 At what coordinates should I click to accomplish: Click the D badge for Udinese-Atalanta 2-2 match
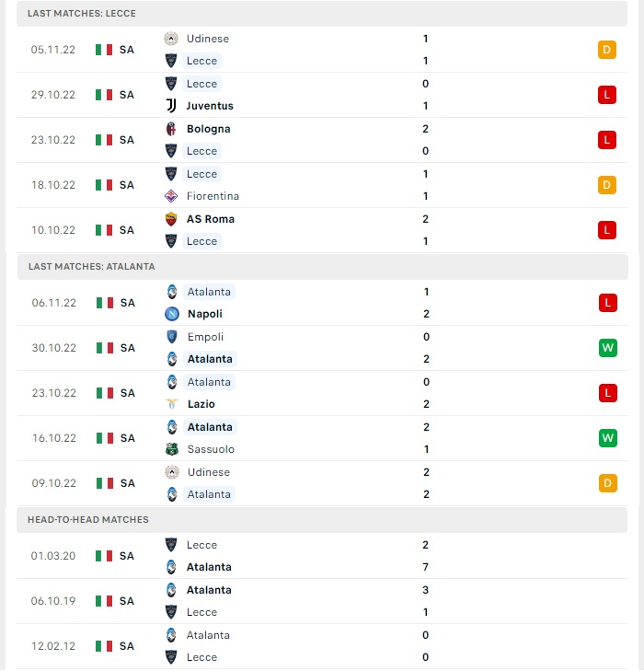click(x=607, y=483)
